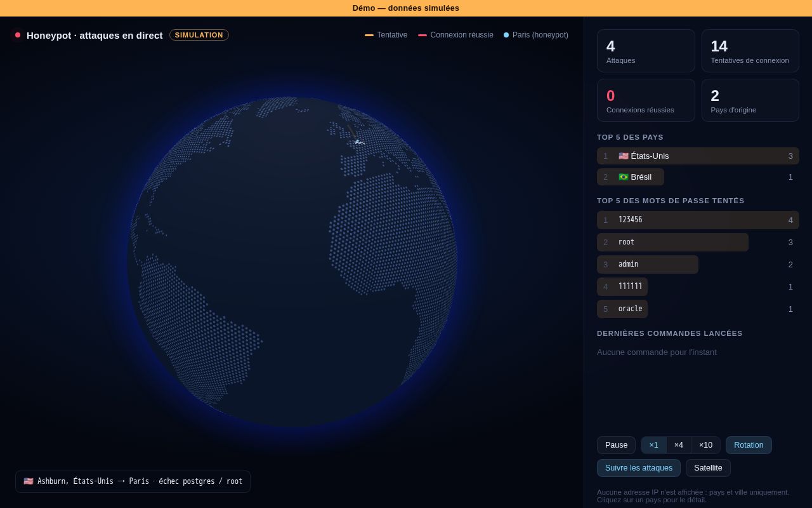The image size is (812, 508).
Task: Click password row oracle
Action: (698, 309)
